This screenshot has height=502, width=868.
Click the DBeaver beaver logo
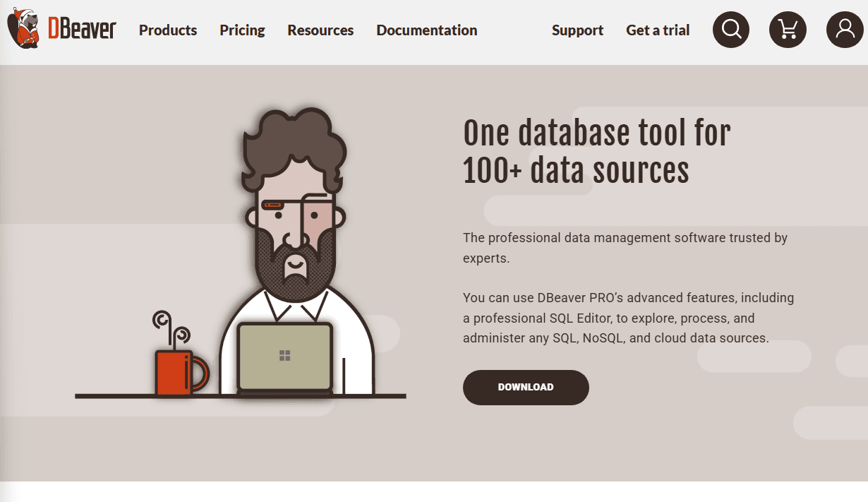[x=61, y=28]
